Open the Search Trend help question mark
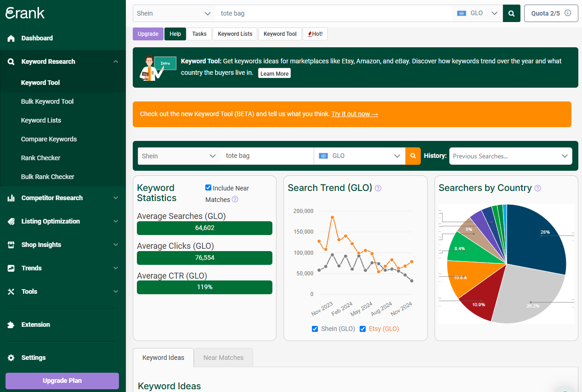582x392 pixels. click(378, 188)
